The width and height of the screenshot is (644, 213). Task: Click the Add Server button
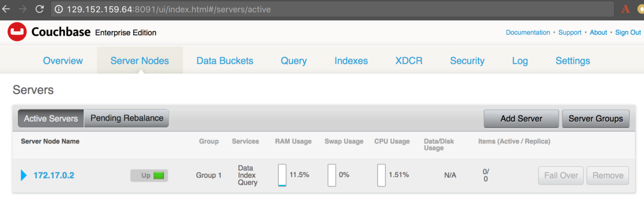[x=521, y=119]
